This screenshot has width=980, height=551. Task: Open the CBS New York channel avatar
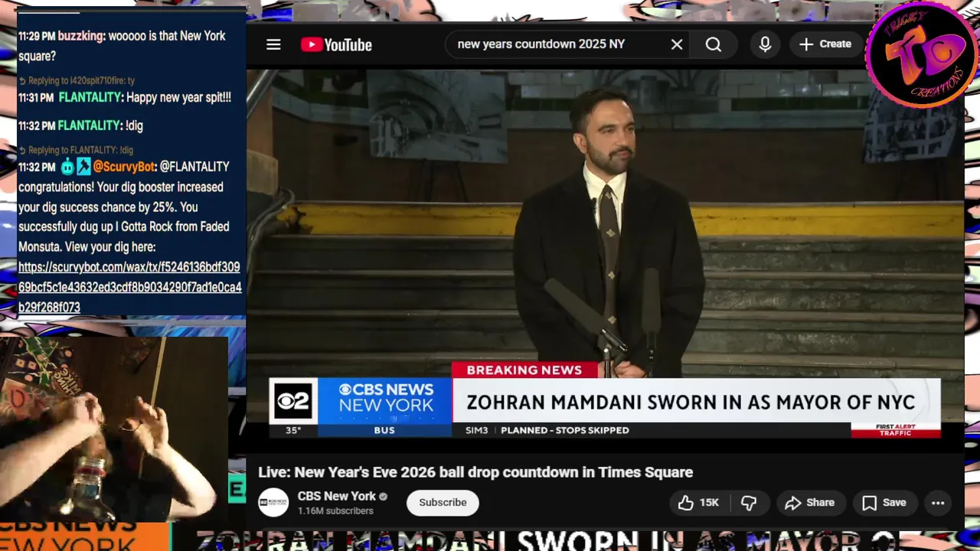click(x=273, y=503)
